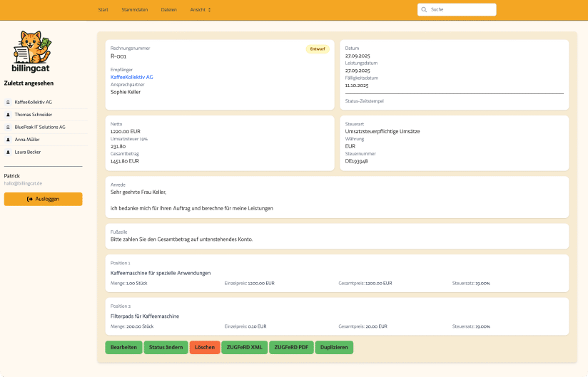Viewport: 588px width, 377px height.
Task: Open recipient link KaffeeKollektiv AG
Action: (132, 77)
